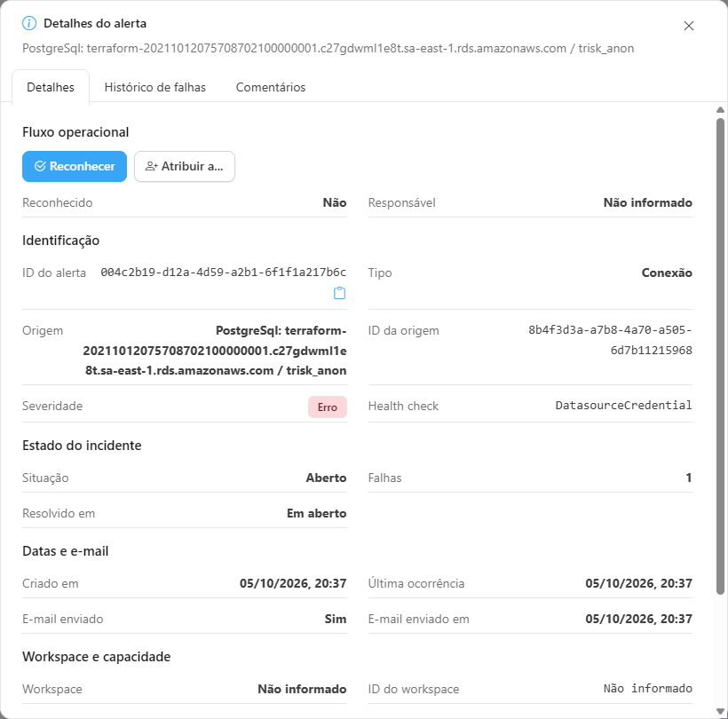
Task: Click the Detalhes do alerta title
Action: pyautogui.click(x=95, y=23)
